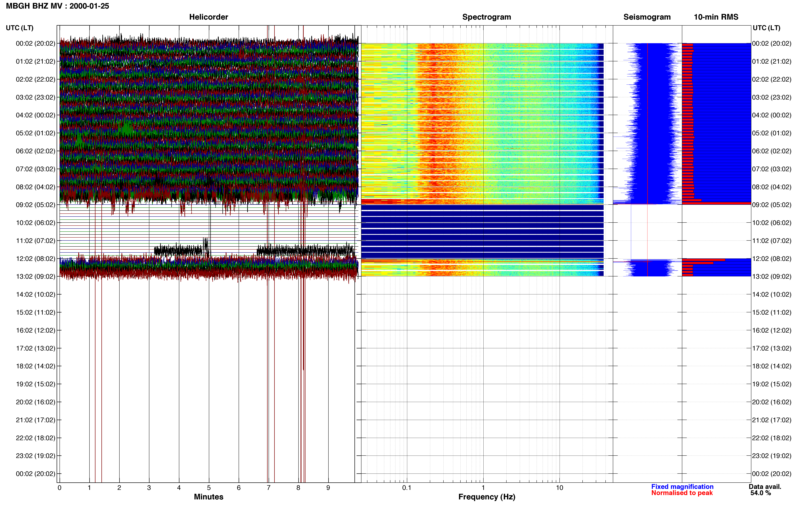The height and width of the screenshot is (508, 812).
Task: Click the '5' tick on the Minutes axis
Action: click(209, 487)
